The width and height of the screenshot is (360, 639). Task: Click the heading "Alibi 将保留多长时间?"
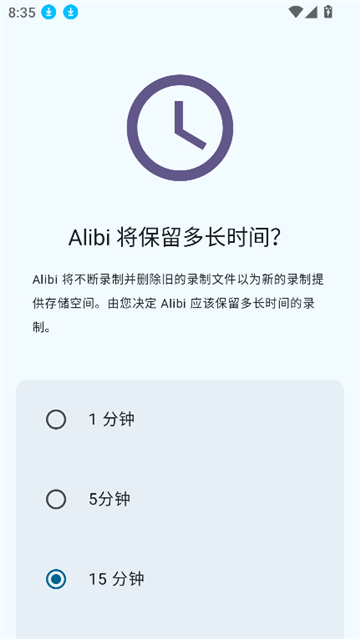(x=174, y=238)
